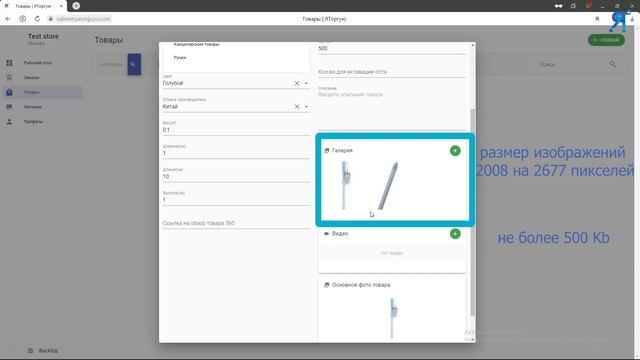
Task: Clear the Голубой color selection
Action: pyautogui.click(x=297, y=83)
